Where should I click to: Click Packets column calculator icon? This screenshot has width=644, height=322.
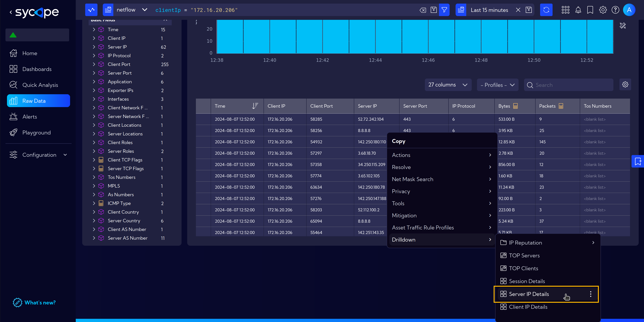coord(561,106)
